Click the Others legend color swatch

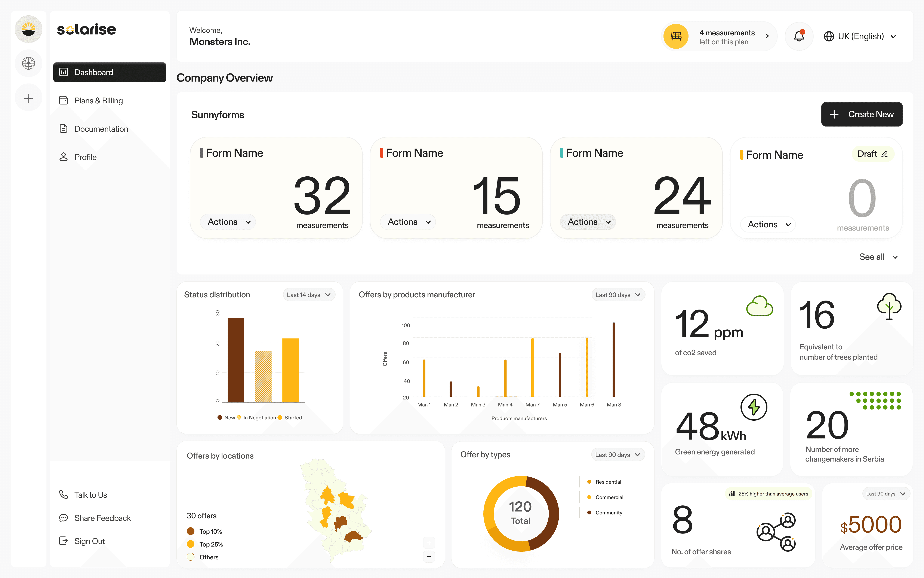point(191,557)
